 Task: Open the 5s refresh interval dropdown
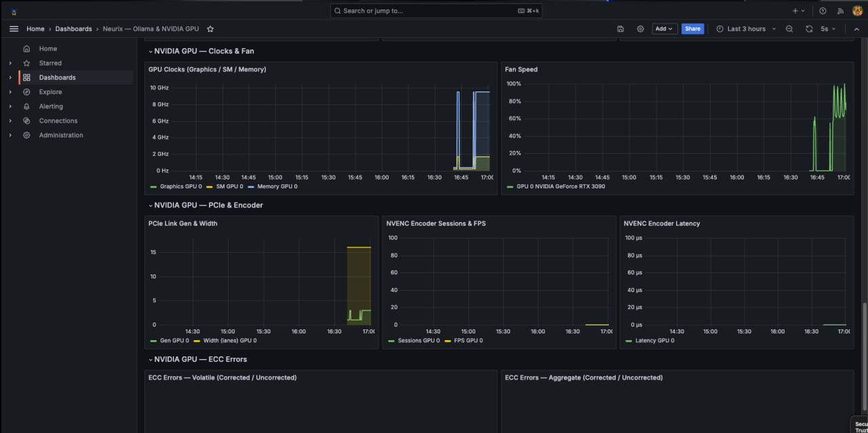tap(828, 29)
